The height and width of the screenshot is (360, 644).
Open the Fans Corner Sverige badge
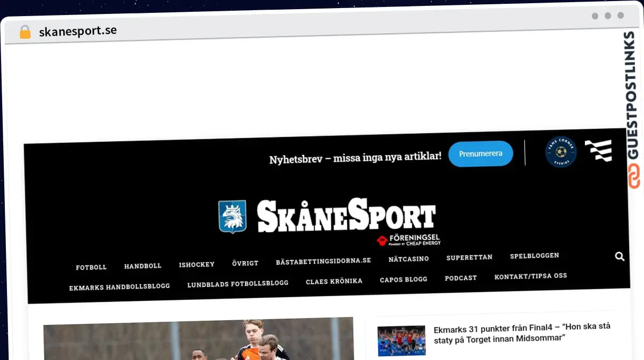[561, 152]
